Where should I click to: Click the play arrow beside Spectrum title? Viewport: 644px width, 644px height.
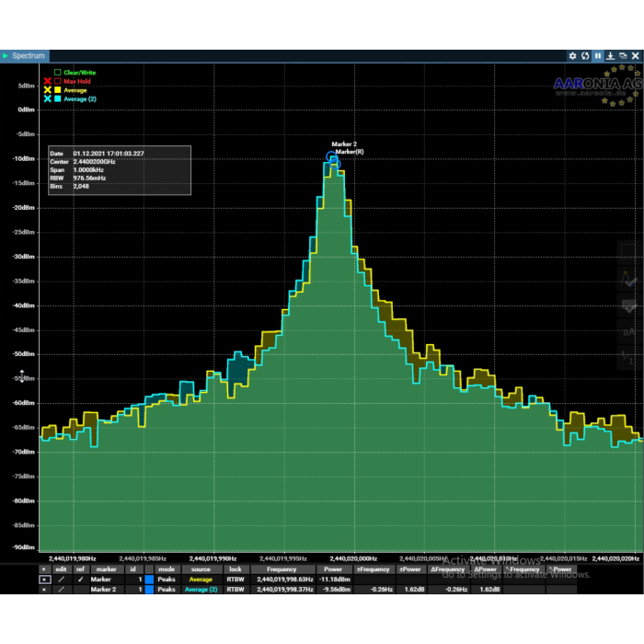click(x=6, y=56)
